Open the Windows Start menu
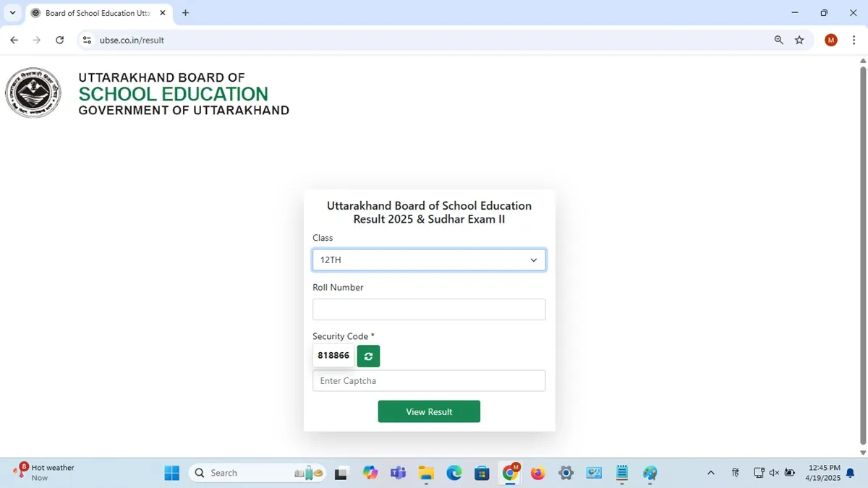868x488 pixels. [x=171, y=473]
